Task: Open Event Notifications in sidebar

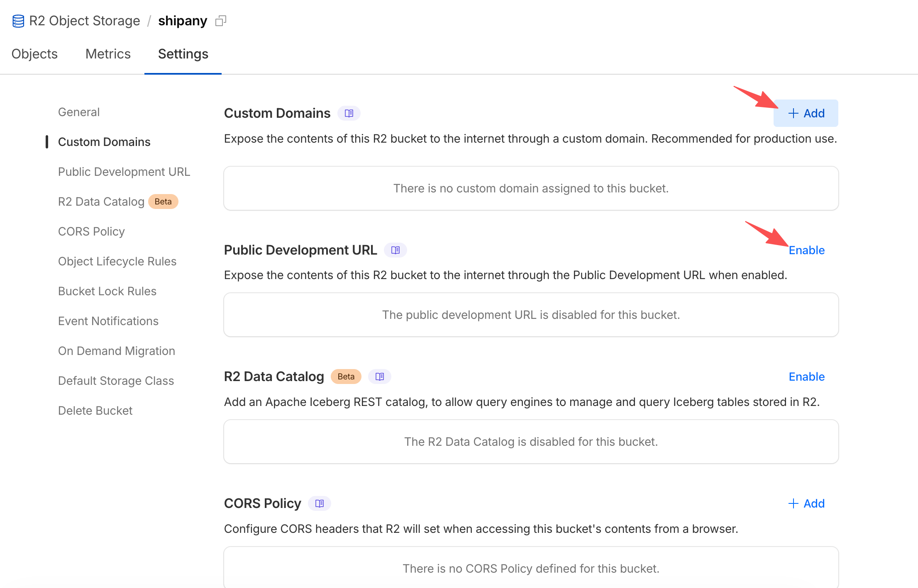Action: pyautogui.click(x=108, y=321)
